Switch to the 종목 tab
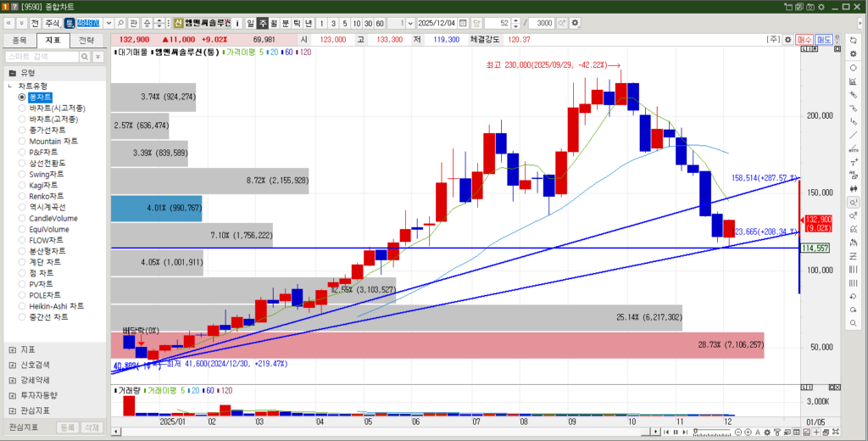The width and height of the screenshot is (868, 441). (x=19, y=40)
